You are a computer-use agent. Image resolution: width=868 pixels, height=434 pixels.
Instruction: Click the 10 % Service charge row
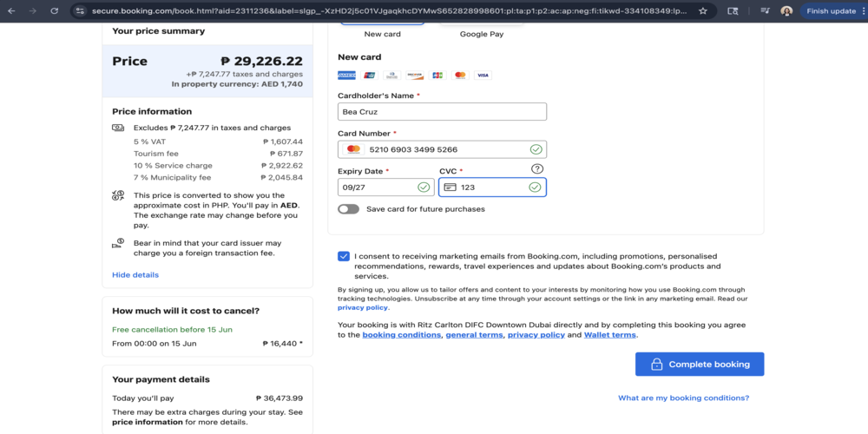coord(218,166)
